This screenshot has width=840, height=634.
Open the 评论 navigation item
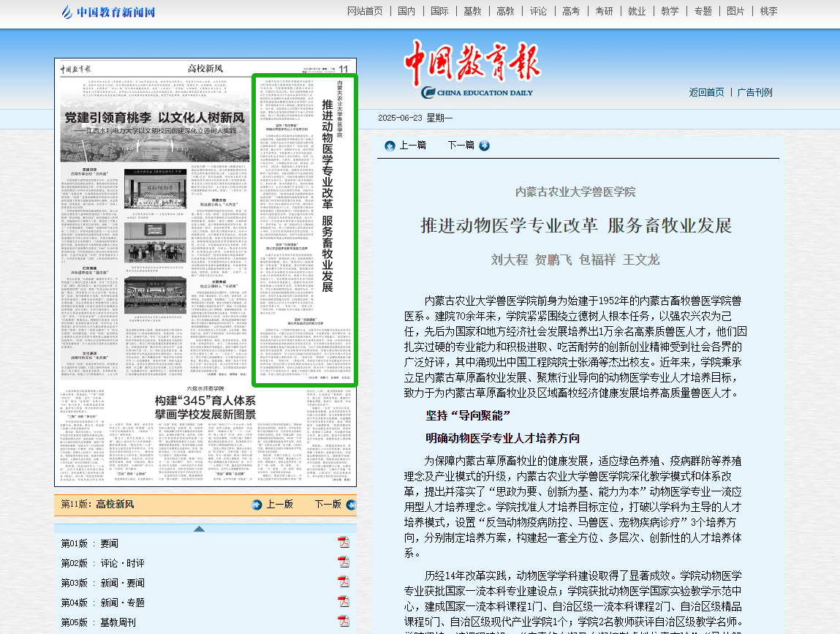point(538,11)
